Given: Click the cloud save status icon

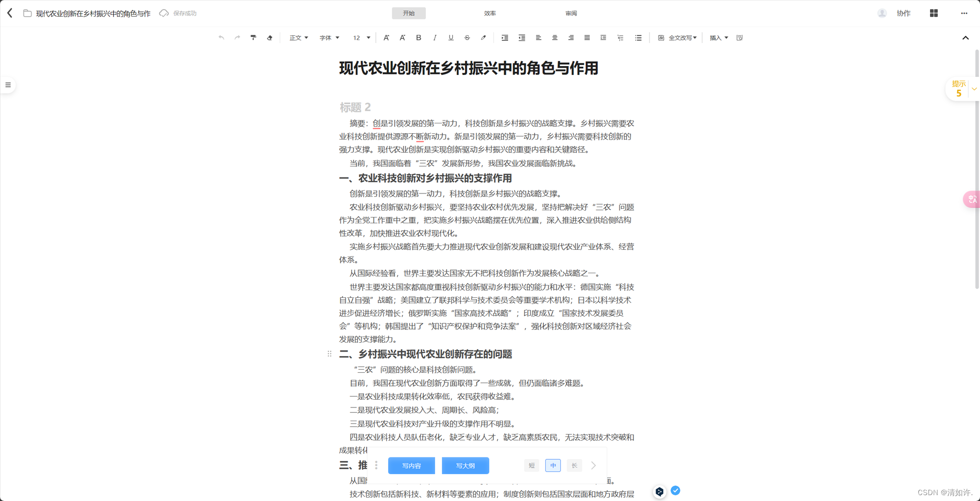Looking at the screenshot, I should [x=164, y=13].
